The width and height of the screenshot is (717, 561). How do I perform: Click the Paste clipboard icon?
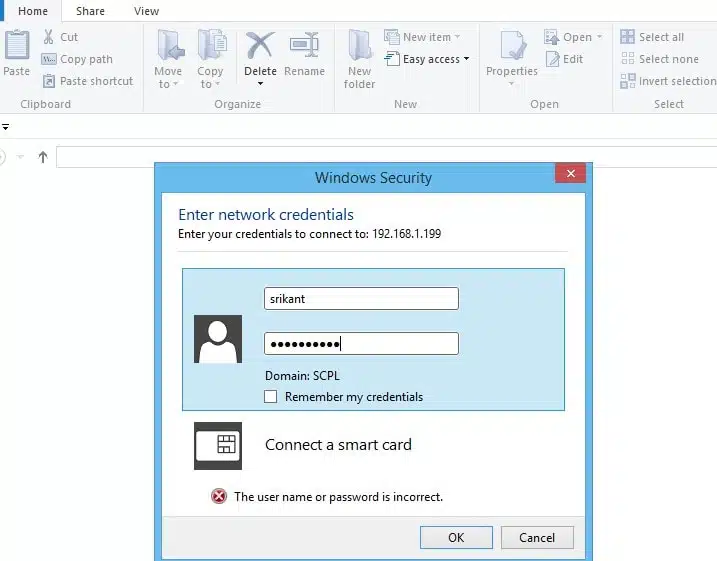[17, 45]
